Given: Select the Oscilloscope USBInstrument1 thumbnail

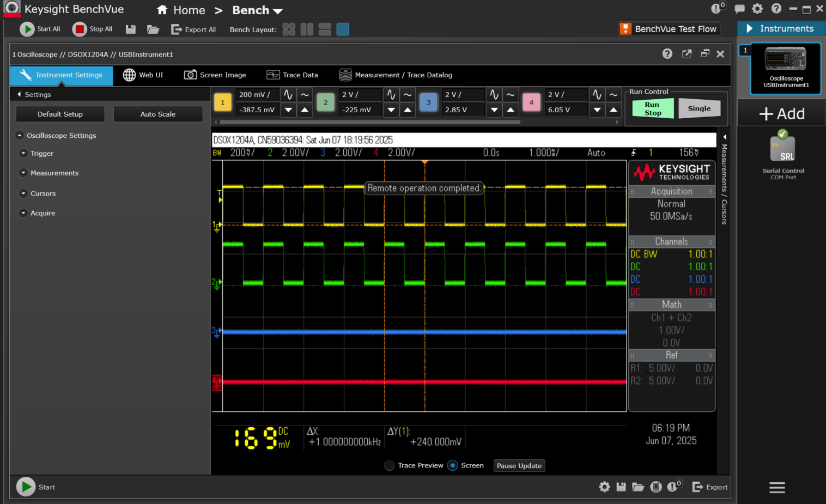Looking at the screenshot, I should pyautogui.click(x=786, y=69).
